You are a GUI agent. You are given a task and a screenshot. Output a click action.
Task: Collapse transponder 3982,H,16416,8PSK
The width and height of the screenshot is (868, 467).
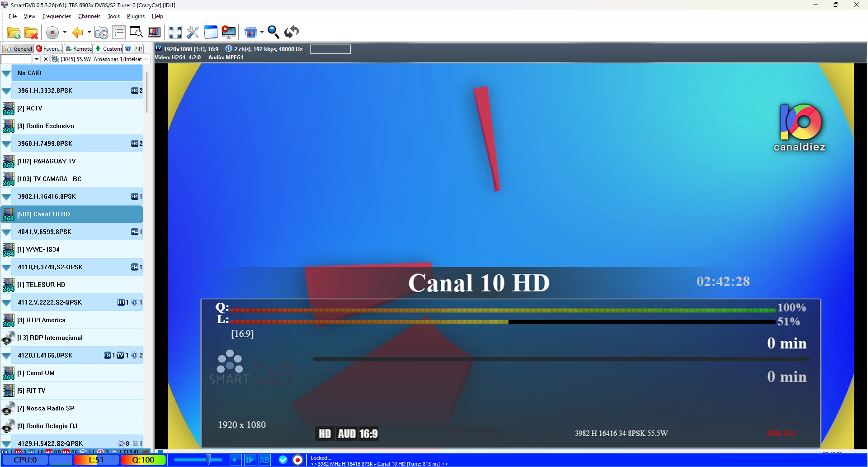click(x=6, y=197)
